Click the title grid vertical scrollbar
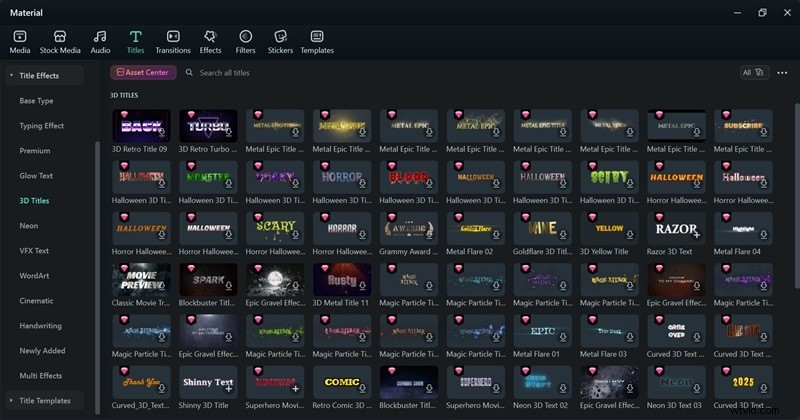Viewport: 800px width, 420px height. pyautogui.click(x=796, y=196)
